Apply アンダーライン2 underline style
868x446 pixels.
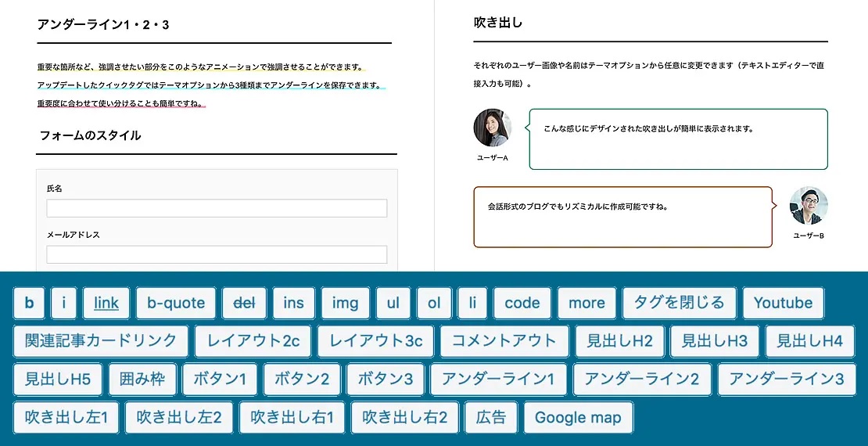coord(642,379)
